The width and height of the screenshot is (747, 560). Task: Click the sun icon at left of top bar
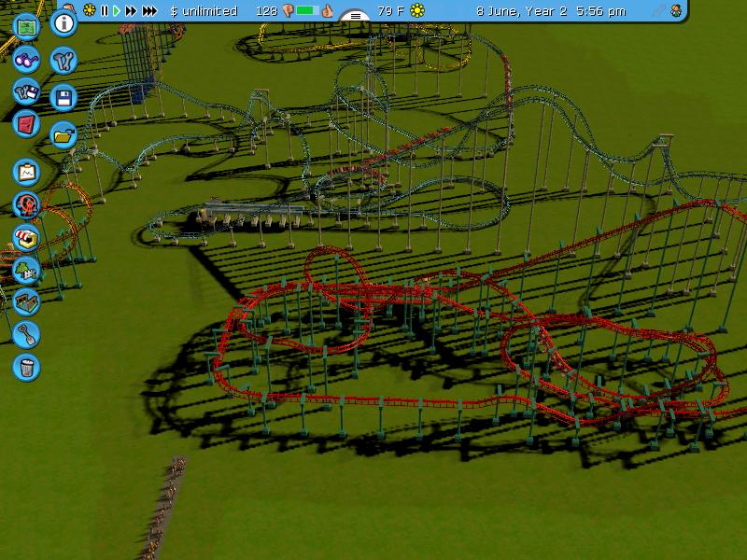point(89,10)
